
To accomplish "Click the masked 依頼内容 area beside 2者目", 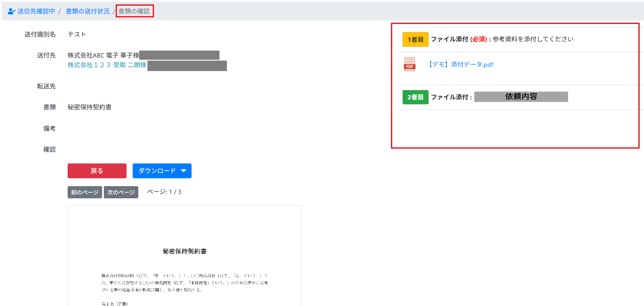I will pos(521,97).
